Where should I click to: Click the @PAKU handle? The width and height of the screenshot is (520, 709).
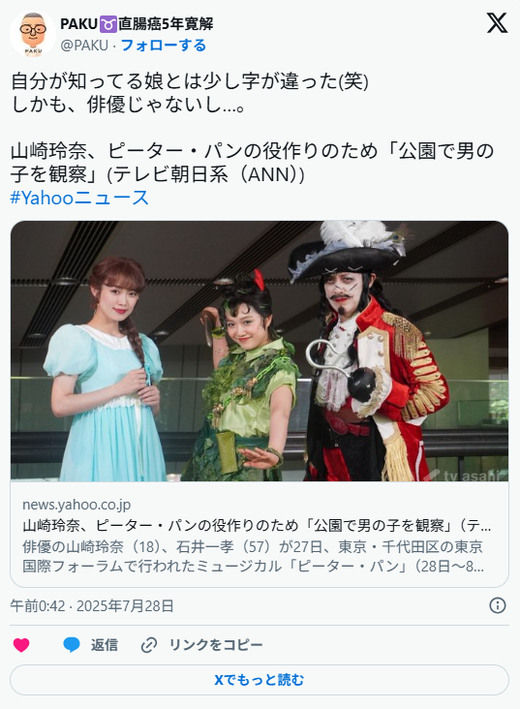tap(84, 45)
